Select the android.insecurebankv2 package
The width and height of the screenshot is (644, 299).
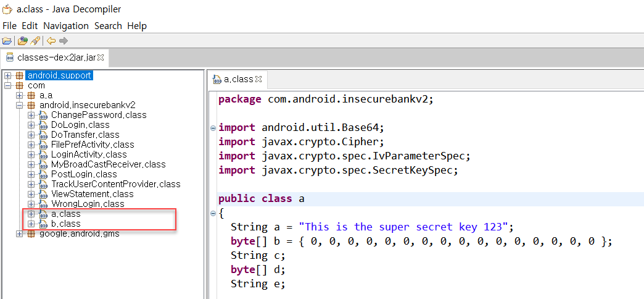[x=87, y=105]
